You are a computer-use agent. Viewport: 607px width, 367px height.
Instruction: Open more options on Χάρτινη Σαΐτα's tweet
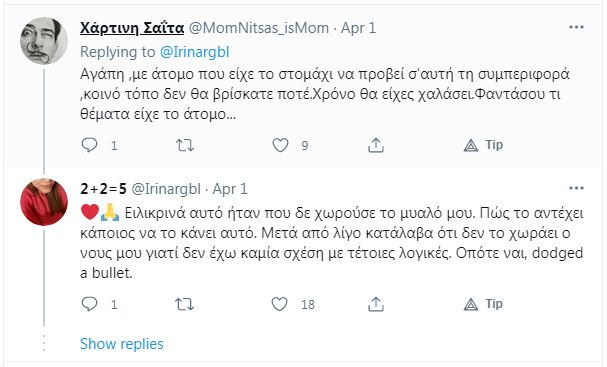(x=576, y=27)
